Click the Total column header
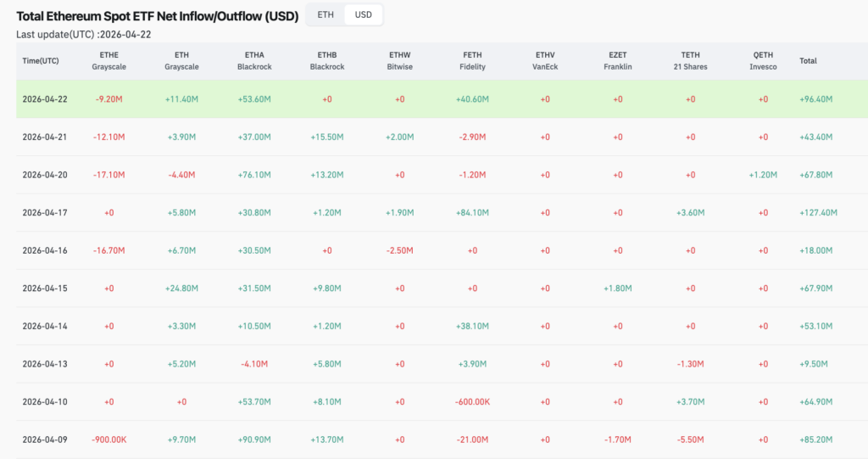The image size is (868, 459). pyautogui.click(x=808, y=61)
